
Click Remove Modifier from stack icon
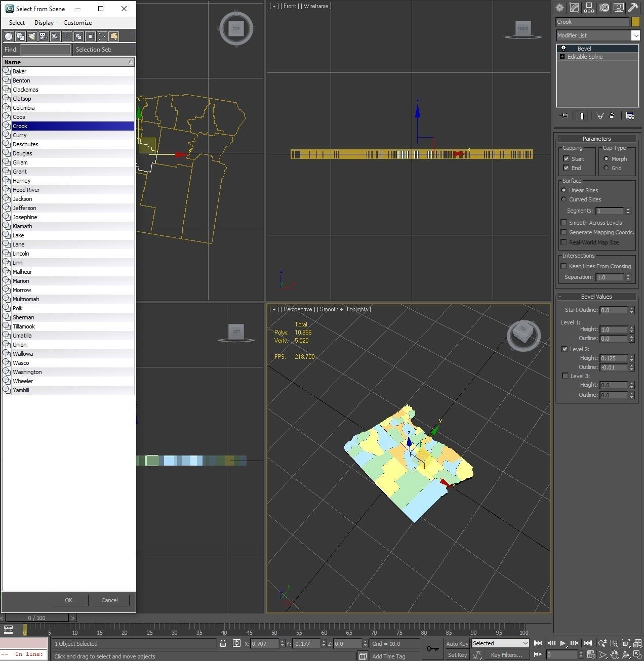tap(612, 116)
